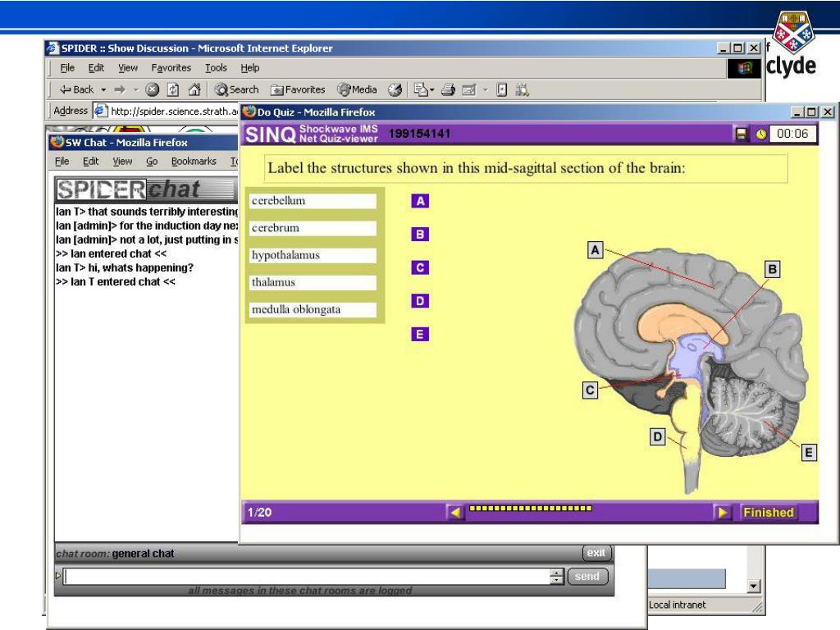Click the Strathclyde crest logo

[x=794, y=33]
